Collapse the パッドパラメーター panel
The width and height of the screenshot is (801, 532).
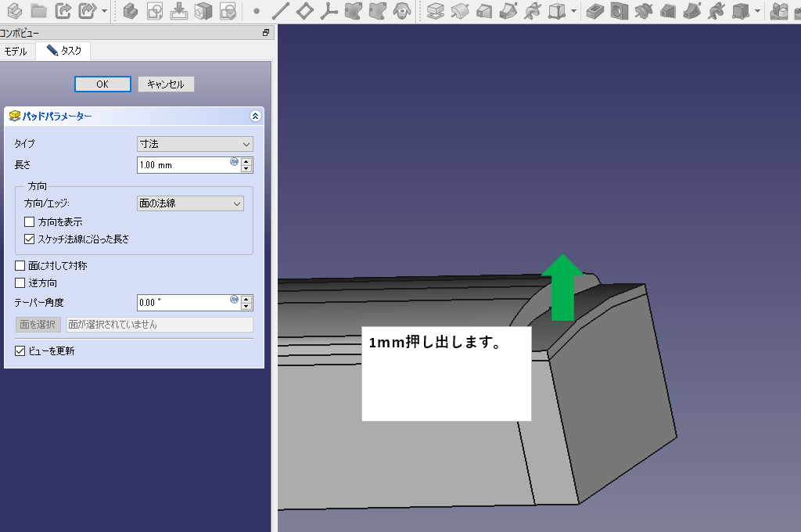(255, 116)
